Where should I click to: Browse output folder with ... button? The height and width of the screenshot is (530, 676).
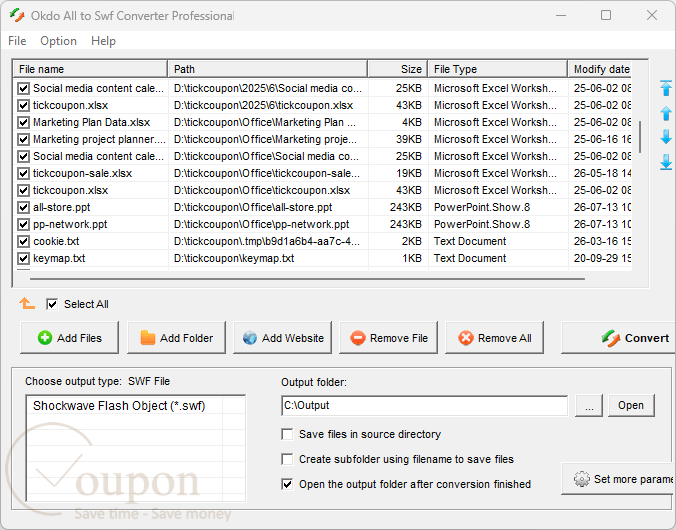point(589,405)
